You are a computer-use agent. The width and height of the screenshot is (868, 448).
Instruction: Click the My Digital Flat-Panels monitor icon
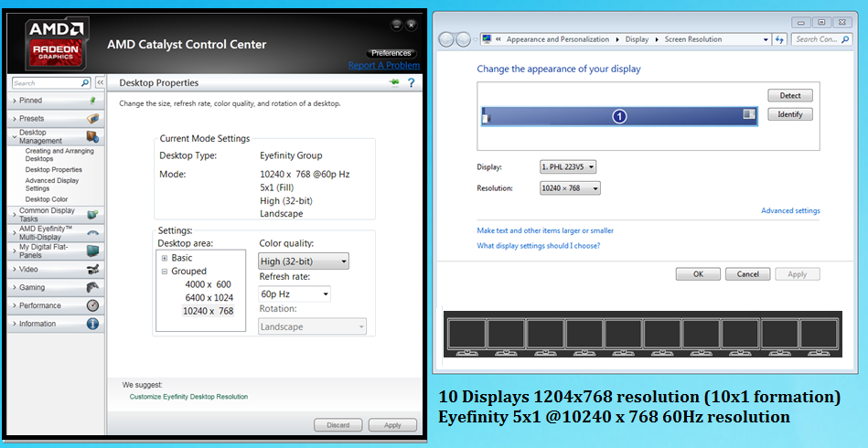[92, 251]
